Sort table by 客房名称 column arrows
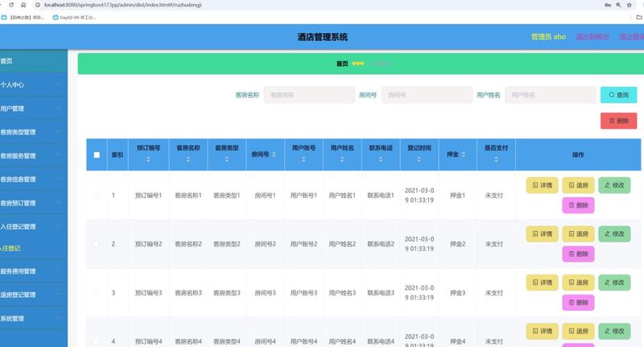 (188, 159)
